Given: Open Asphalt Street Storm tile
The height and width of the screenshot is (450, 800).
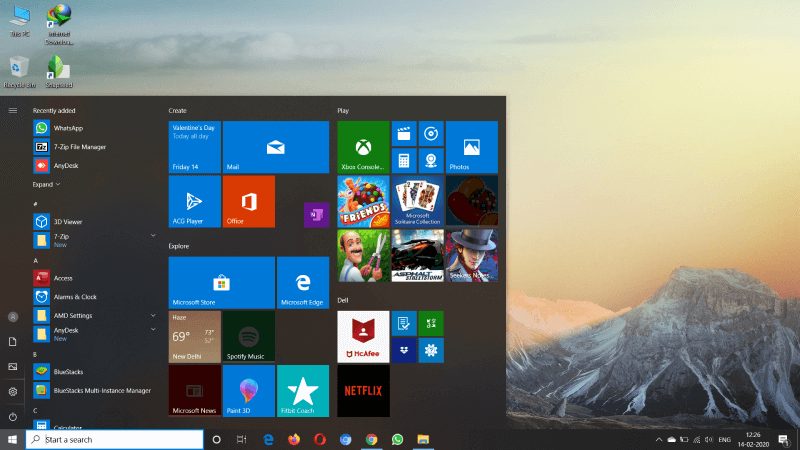Looking at the screenshot, I should (417, 256).
